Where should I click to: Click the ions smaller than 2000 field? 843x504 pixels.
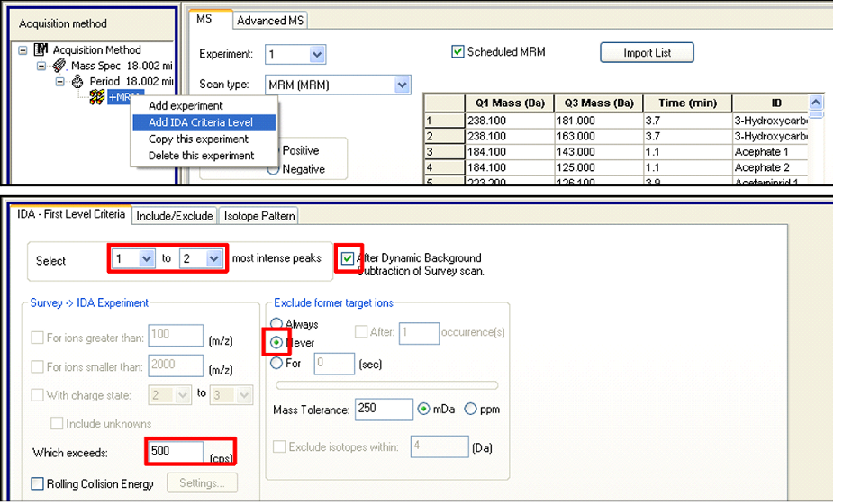click(x=176, y=365)
